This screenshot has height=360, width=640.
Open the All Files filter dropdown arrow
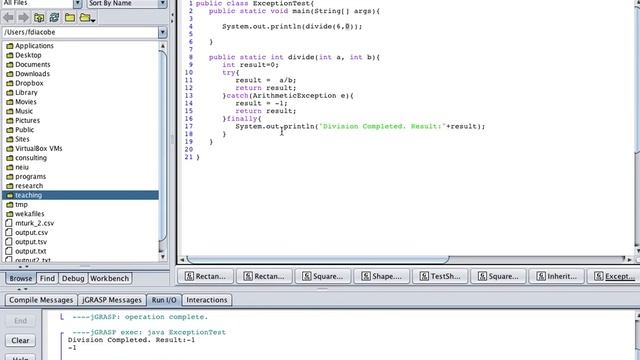pos(78,4)
